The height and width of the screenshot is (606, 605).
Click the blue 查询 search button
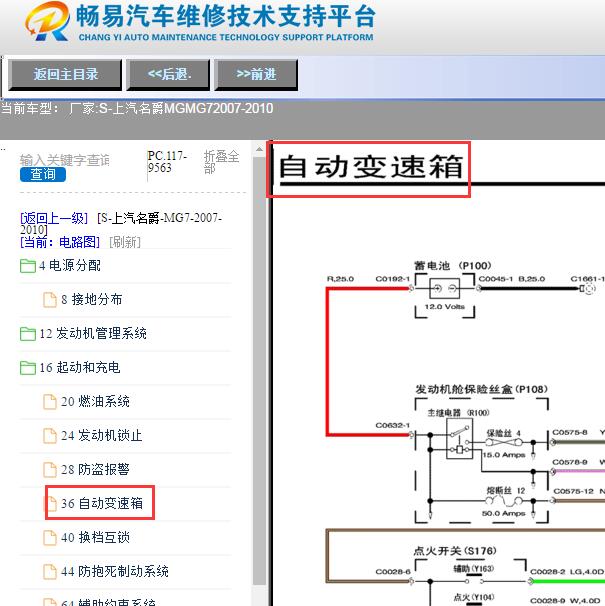point(43,174)
